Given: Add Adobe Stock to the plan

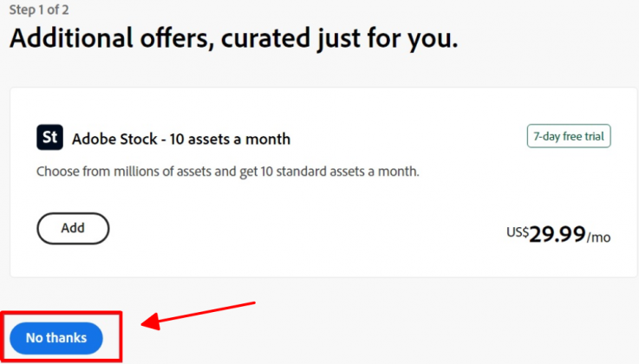Looking at the screenshot, I should point(73,229).
